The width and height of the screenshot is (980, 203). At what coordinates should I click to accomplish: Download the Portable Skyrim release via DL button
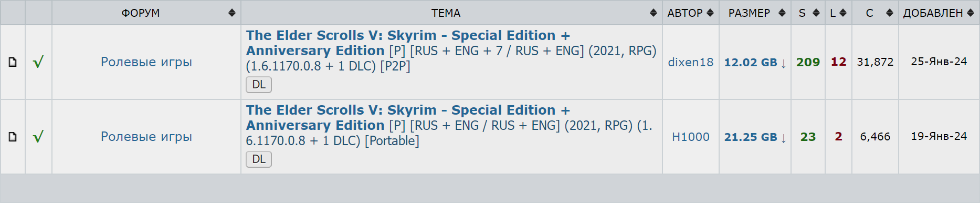coord(259,159)
